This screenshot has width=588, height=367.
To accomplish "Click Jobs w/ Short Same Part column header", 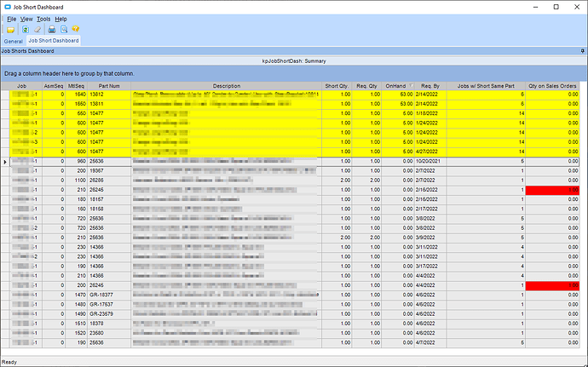I will coord(486,86).
